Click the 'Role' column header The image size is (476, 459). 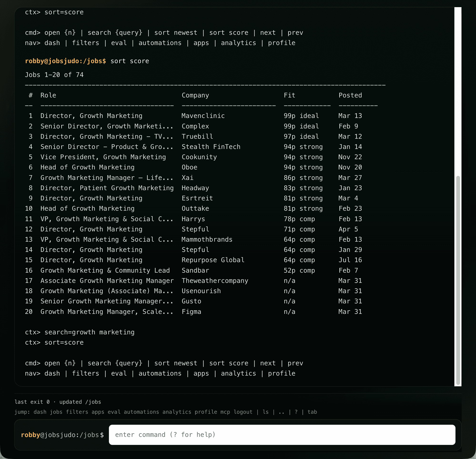click(48, 95)
